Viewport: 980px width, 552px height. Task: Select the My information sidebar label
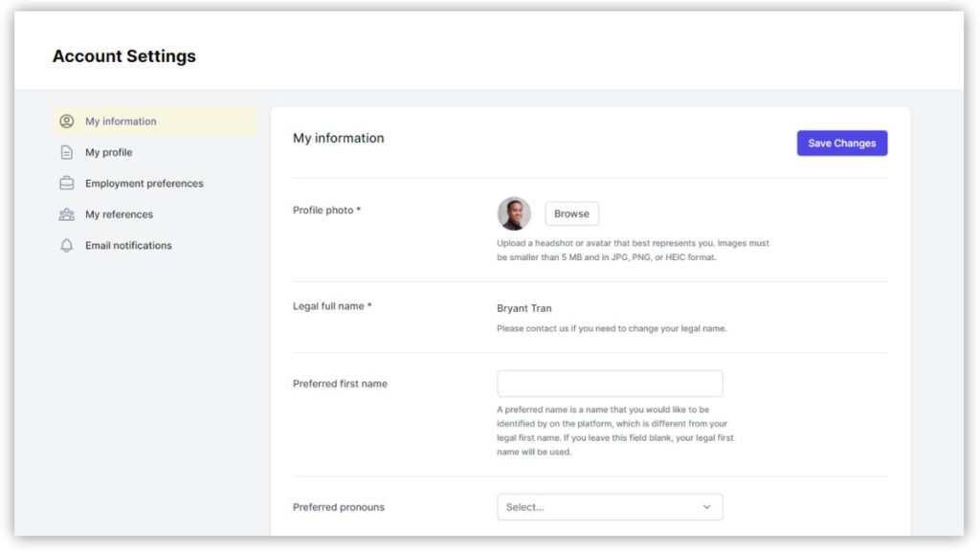coord(121,121)
